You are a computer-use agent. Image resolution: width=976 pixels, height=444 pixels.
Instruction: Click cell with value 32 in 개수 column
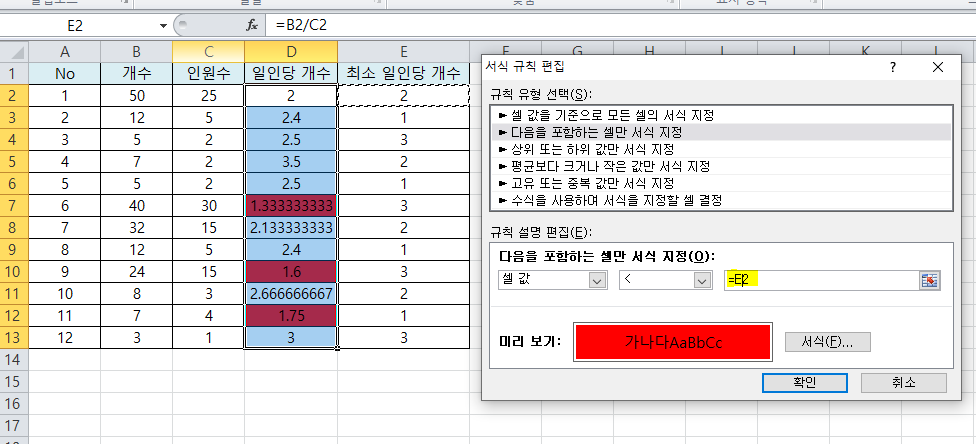(136, 227)
